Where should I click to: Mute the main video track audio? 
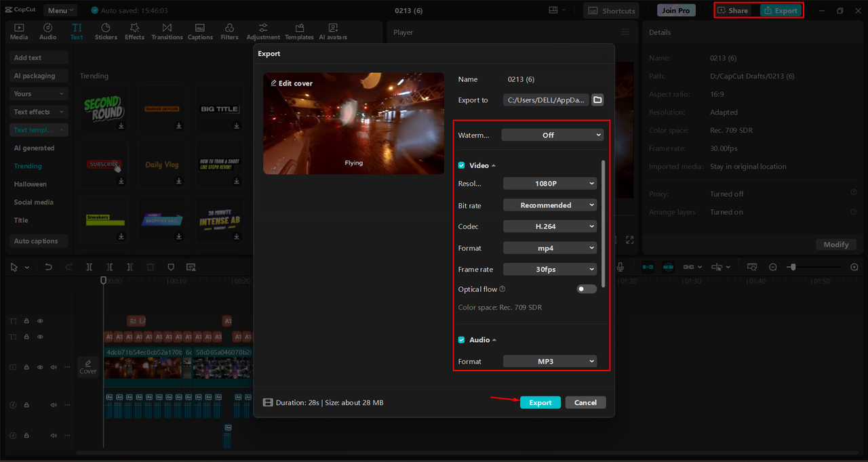point(54,367)
